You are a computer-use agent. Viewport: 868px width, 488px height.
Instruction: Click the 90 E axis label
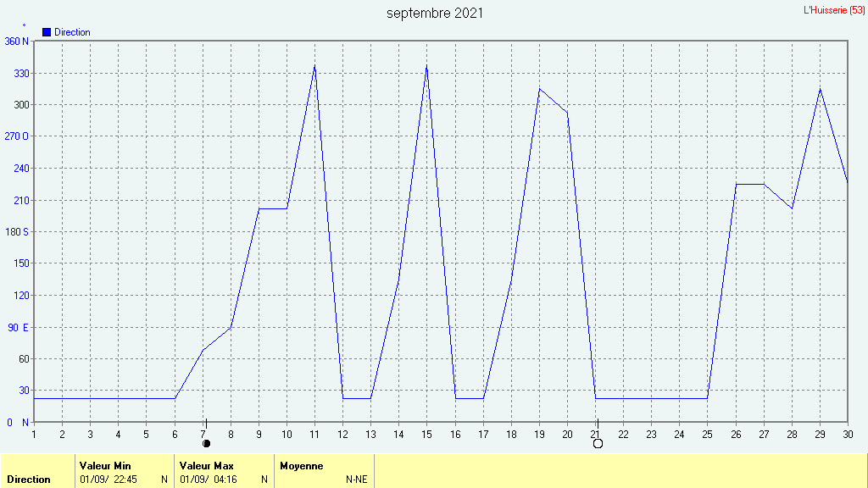(x=18, y=328)
